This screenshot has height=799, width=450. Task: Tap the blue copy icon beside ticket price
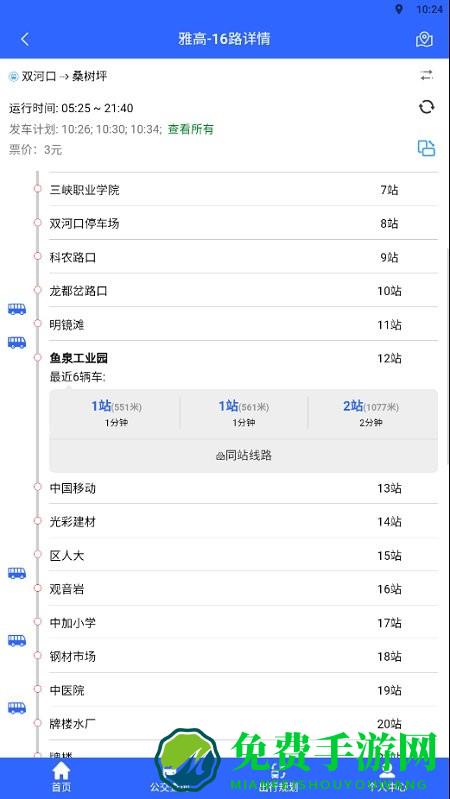[x=427, y=148]
